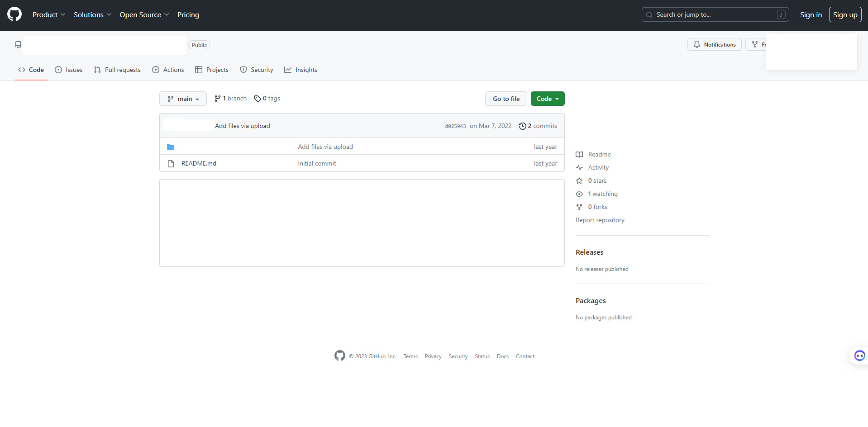The width and height of the screenshot is (868, 427).
Task: Switch to the Actions tab
Action: pos(168,70)
